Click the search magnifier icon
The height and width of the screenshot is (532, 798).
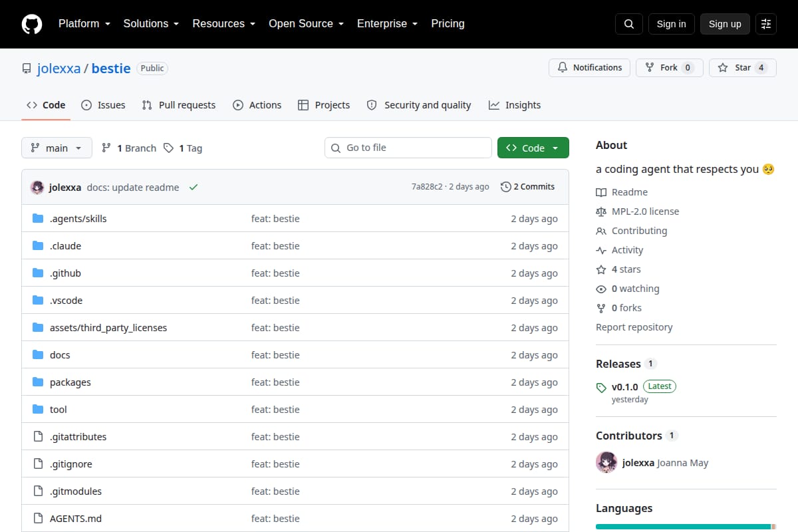(x=629, y=24)
